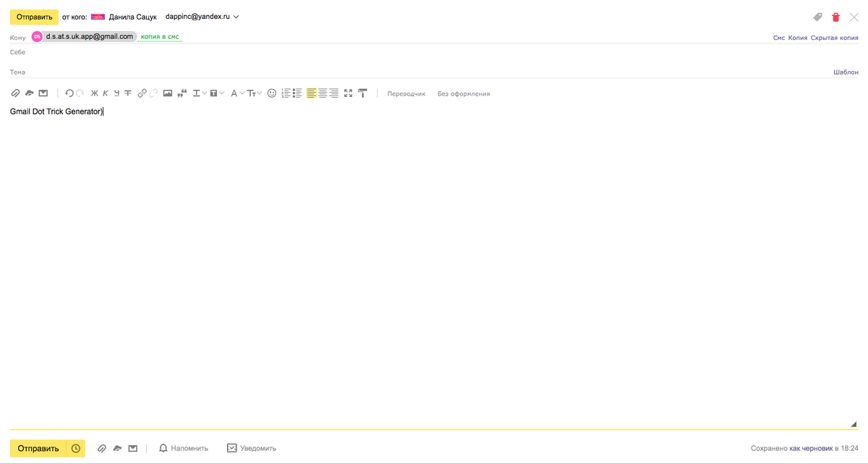Open the sender address dropdown

(203, 17)
